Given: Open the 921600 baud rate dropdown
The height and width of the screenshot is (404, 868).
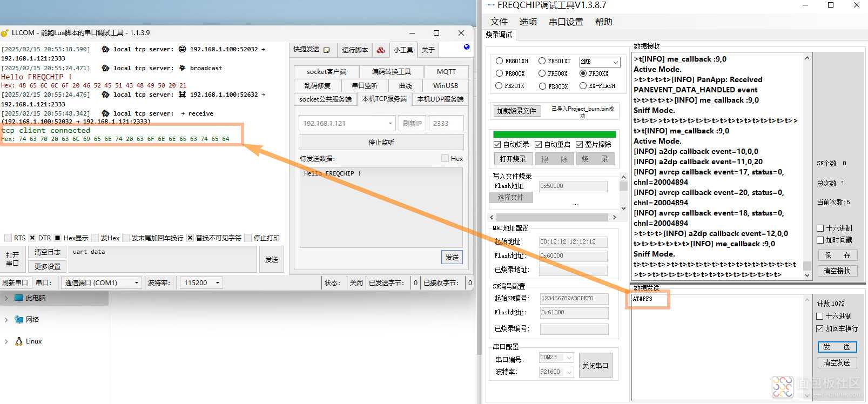Looking at the screenshot, I should [556, 372].
